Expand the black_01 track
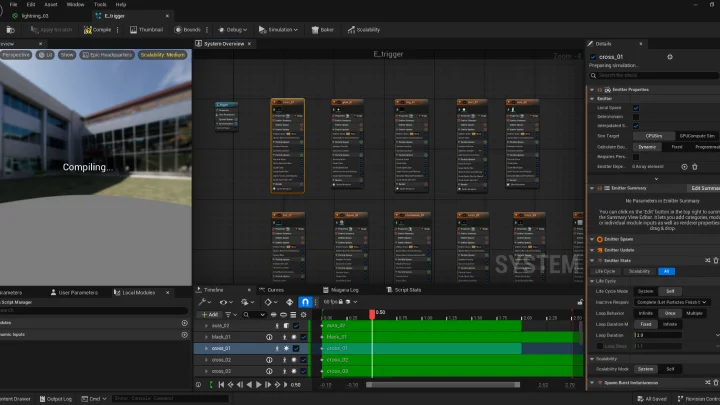 tap(206, 337)
